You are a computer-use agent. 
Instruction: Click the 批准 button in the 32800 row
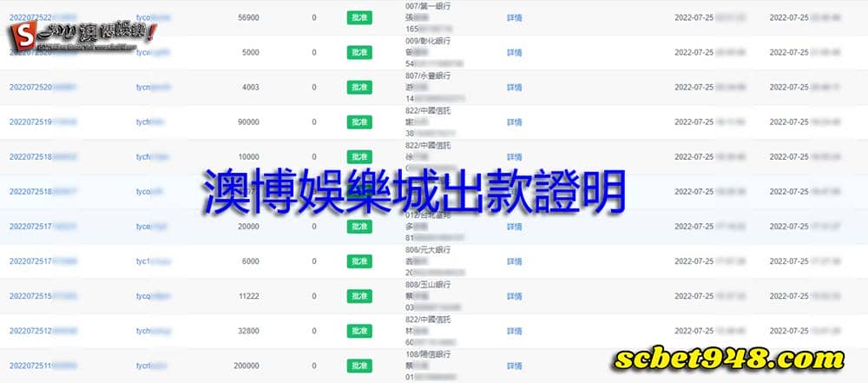[359, 332]
